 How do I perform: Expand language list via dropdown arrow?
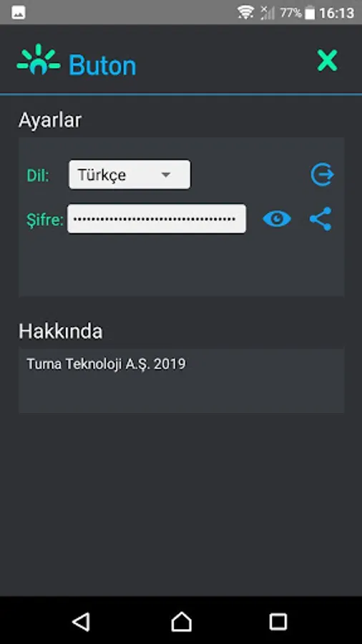point(165,175)
